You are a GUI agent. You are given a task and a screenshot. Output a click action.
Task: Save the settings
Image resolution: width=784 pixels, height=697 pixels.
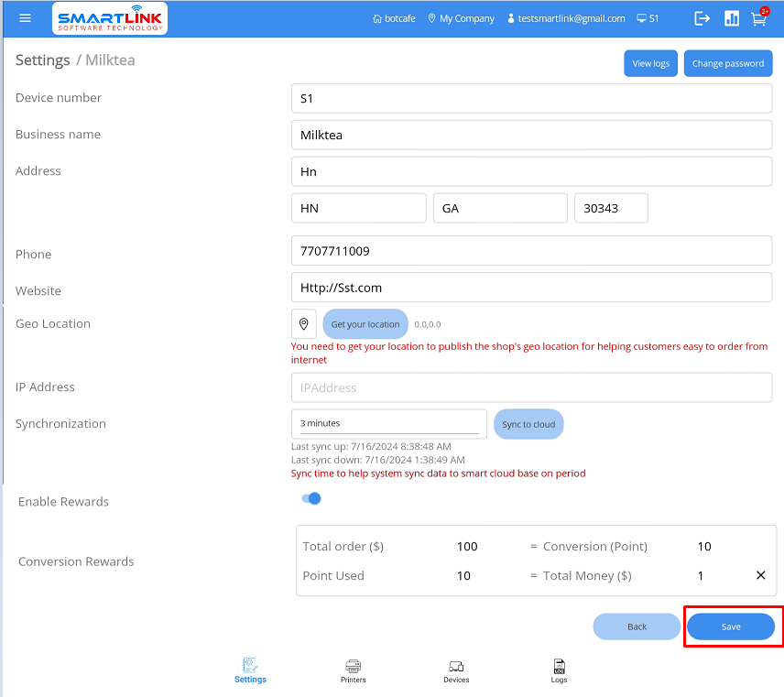pos(731,626)
